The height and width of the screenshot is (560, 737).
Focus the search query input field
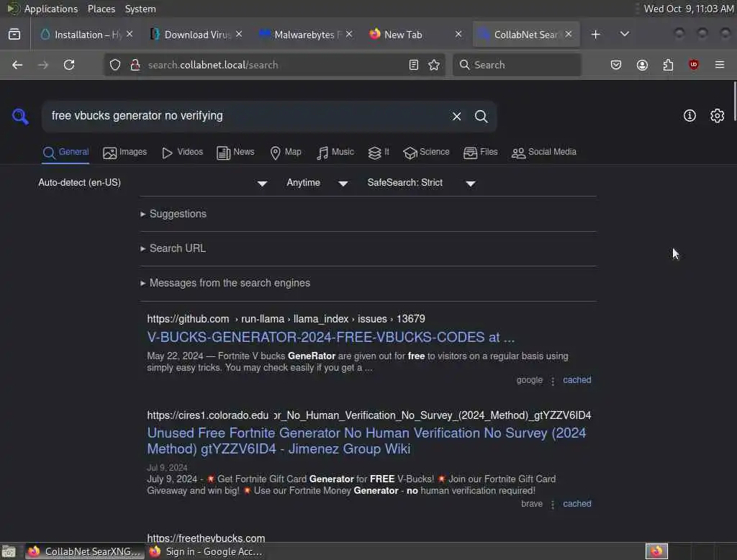245,116
